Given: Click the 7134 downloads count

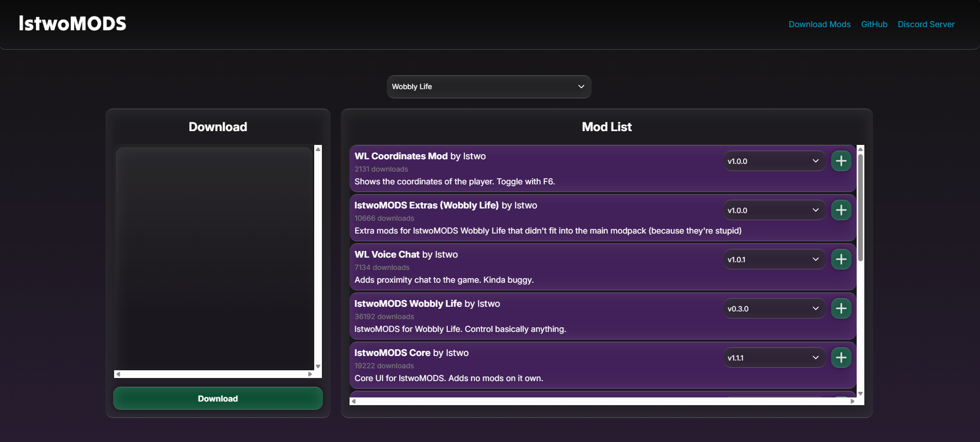Looking at the screenshot, I should [382, 267].
